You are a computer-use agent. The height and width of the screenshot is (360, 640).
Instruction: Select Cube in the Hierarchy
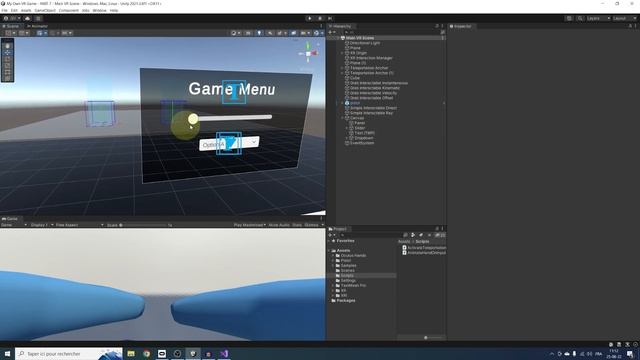click(x=355, y=78)
